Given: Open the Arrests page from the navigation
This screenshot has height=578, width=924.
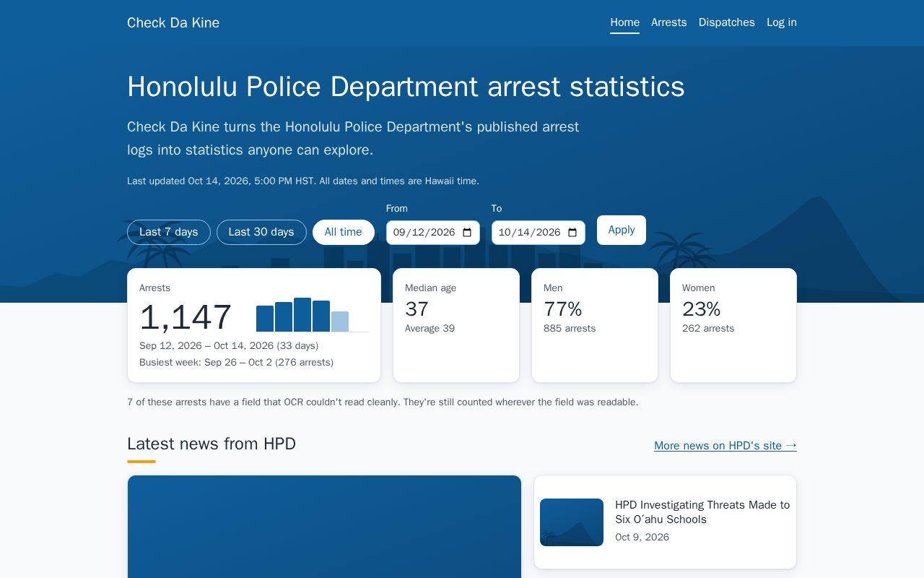Looking at the screenshot, I should 668,22.
